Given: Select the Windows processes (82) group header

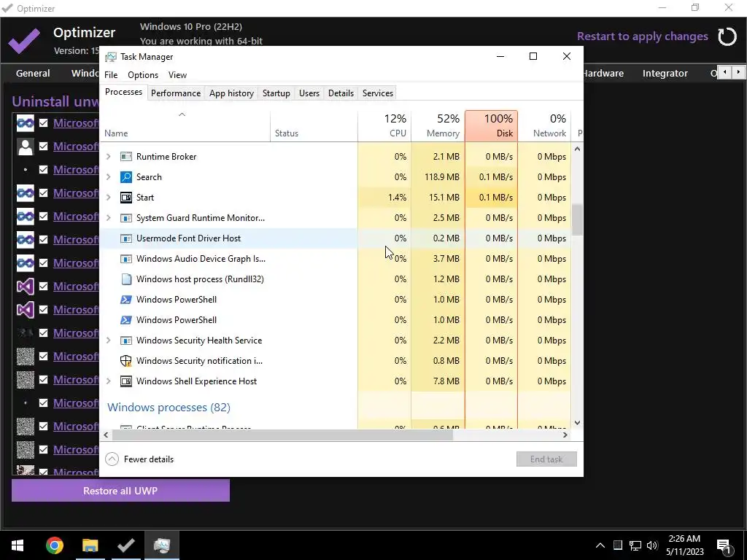Looking at the screenshot, I should click(x=169, y=408).
